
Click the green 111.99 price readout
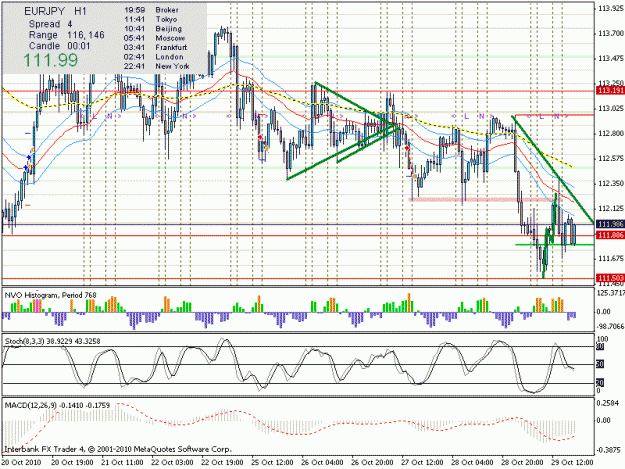(50, 60)
